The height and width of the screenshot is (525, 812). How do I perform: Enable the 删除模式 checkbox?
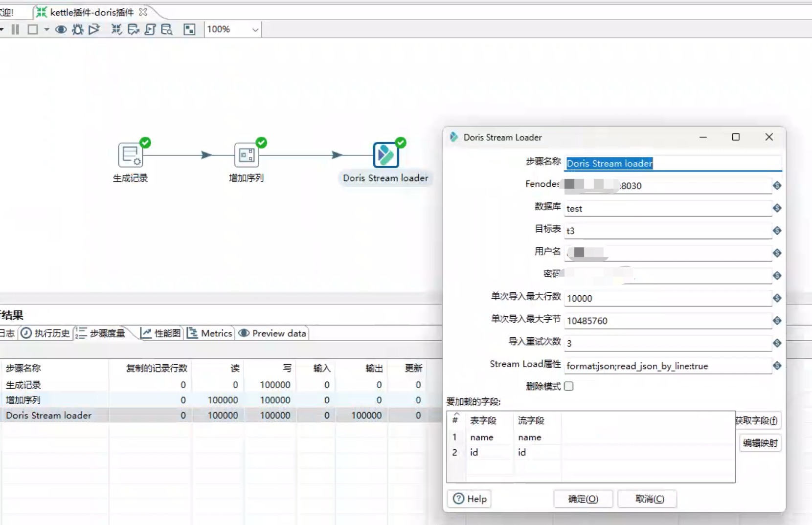pyautogui.click(x=569, y=387)
